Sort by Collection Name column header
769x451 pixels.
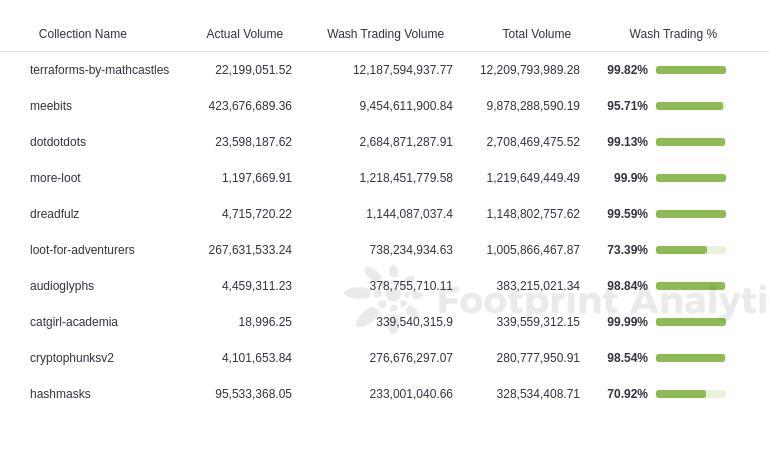coord(82,34)
